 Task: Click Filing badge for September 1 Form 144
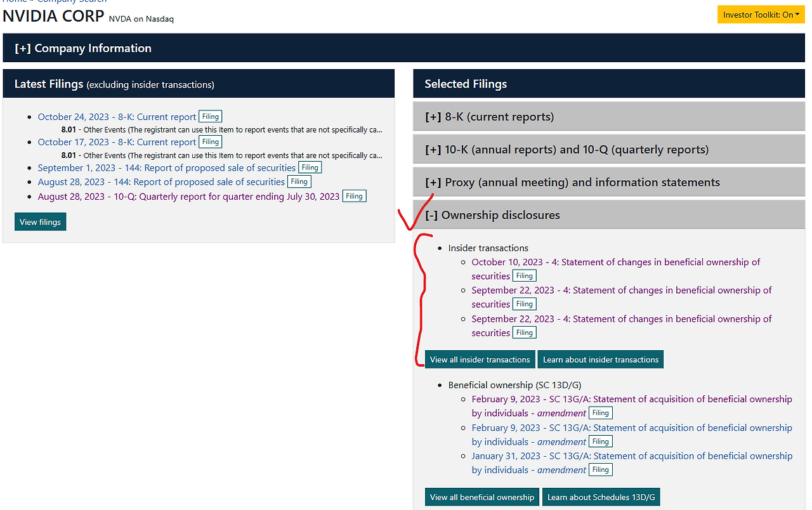[310, 168]
